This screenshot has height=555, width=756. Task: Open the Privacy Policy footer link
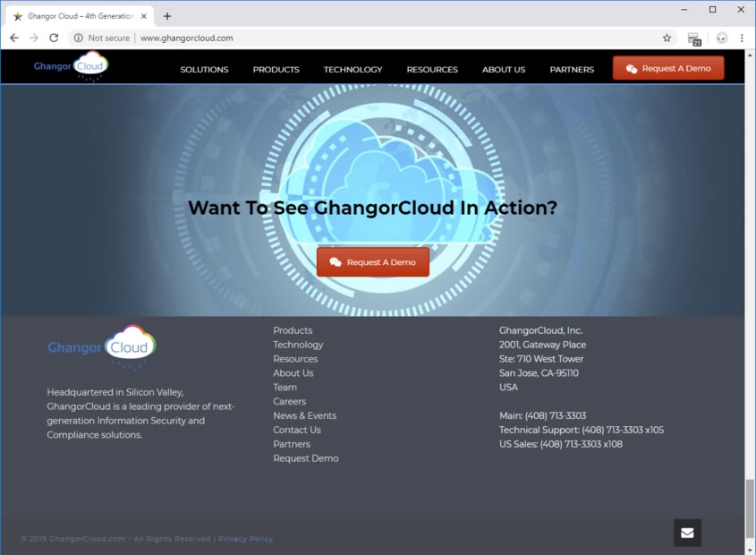[x=245, y=539]
